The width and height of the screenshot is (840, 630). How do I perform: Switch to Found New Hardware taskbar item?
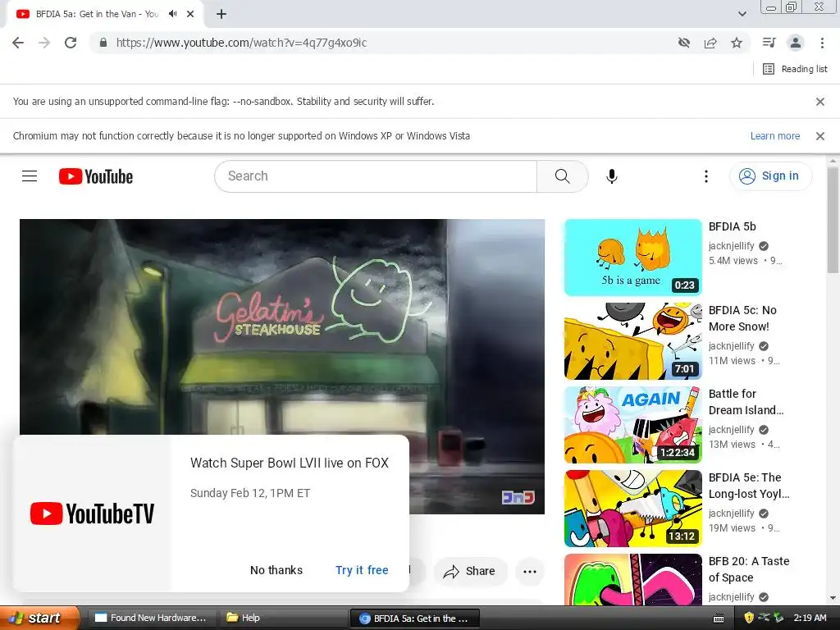[151, 618]
